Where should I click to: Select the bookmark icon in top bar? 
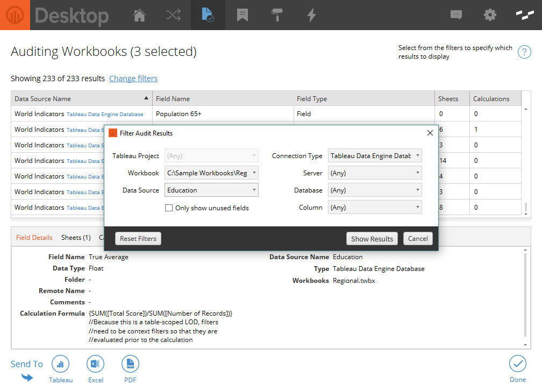tap(243, 15)
